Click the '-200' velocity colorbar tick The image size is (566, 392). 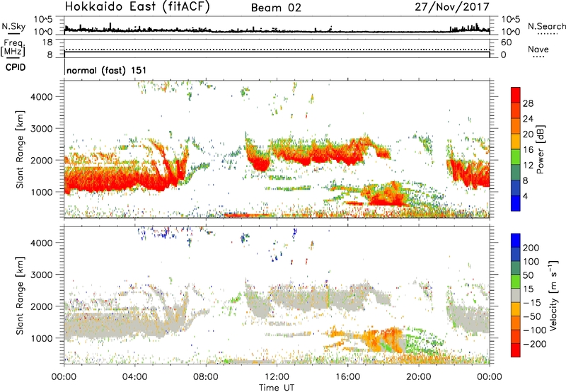click(535, 344)
